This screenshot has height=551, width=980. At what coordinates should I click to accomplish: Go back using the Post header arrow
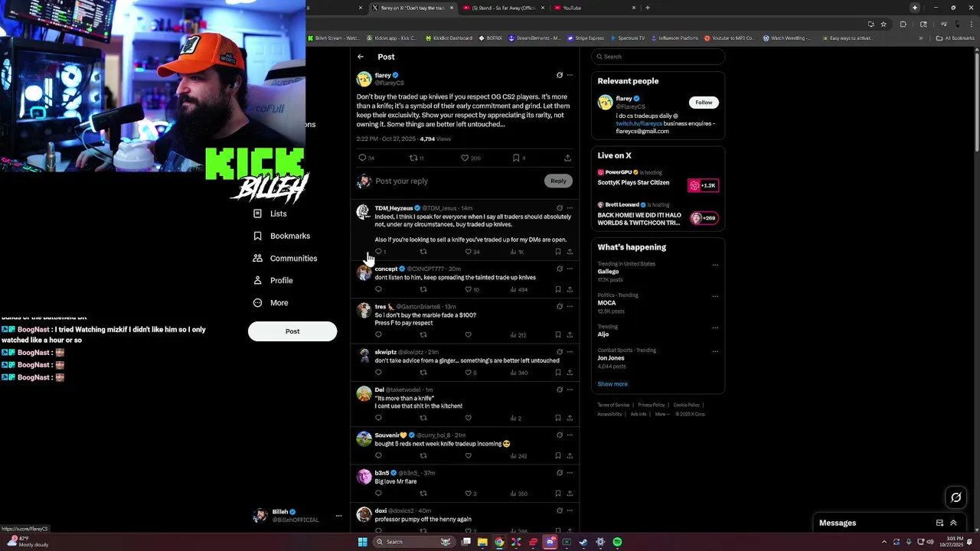(x=361, y=57)
